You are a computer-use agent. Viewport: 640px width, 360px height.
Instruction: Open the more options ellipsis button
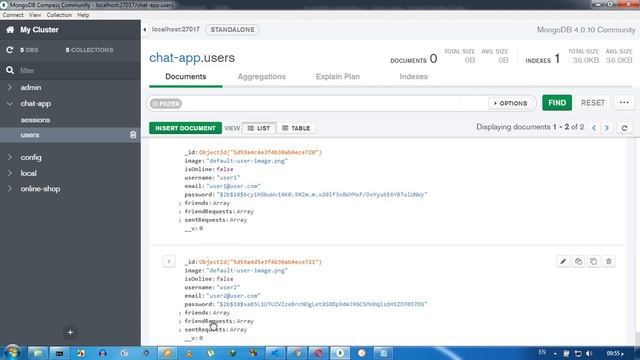[x=624, y=103]
